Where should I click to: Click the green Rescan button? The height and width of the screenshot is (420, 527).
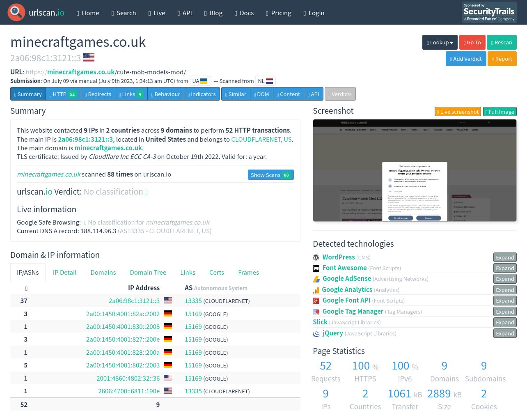502,42
